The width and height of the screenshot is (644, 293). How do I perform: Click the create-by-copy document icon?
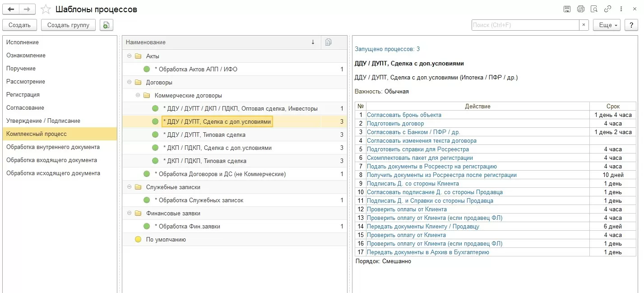(106, 25)
